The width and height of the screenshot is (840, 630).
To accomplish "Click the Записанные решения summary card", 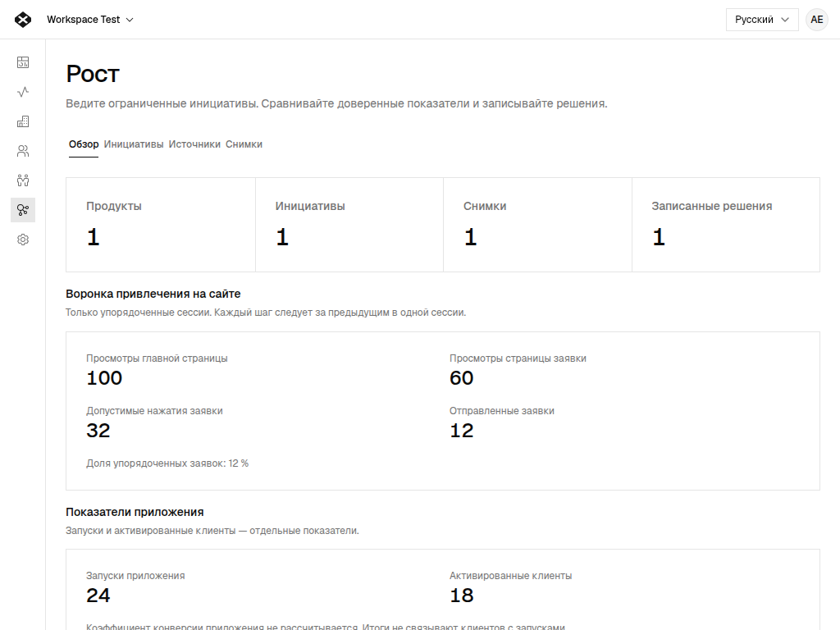I will [726, 225].
